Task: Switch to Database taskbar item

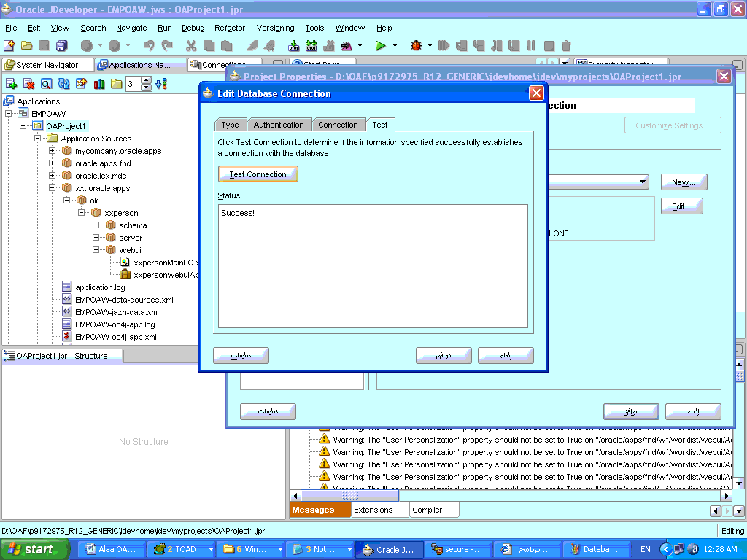Action: coord(597,549)
